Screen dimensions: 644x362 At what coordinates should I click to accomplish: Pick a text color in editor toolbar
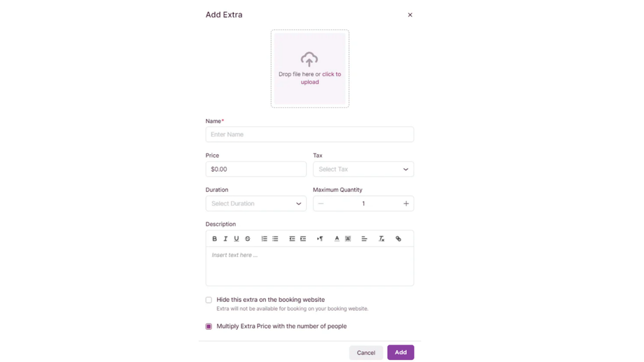pos(337,239)
